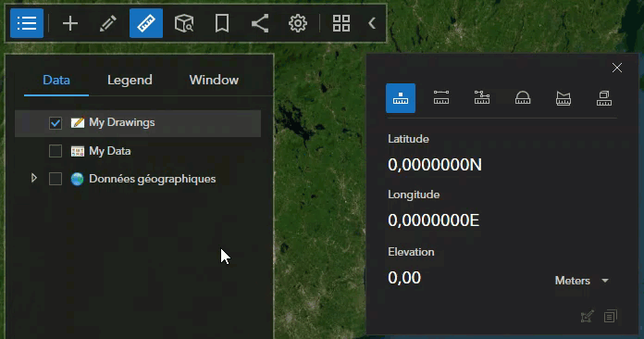Switch to the Window tab
Image resolution: width=644 pixels, height=339 pixels.
coord(214,80)
